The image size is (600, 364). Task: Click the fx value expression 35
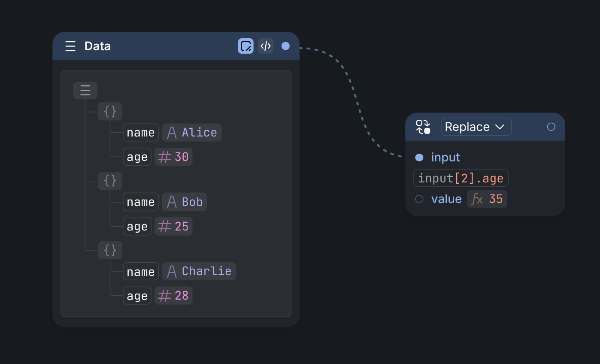click(487, 199)
